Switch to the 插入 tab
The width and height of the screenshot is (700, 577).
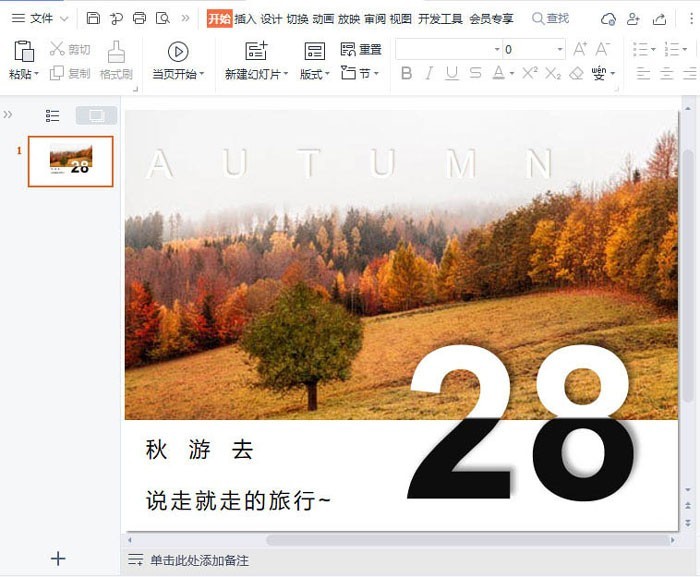(x=245, y=18)
